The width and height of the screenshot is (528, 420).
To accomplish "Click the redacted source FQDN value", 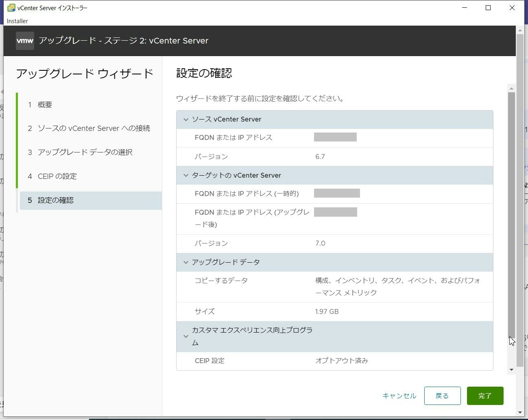I will pos(335,137).
